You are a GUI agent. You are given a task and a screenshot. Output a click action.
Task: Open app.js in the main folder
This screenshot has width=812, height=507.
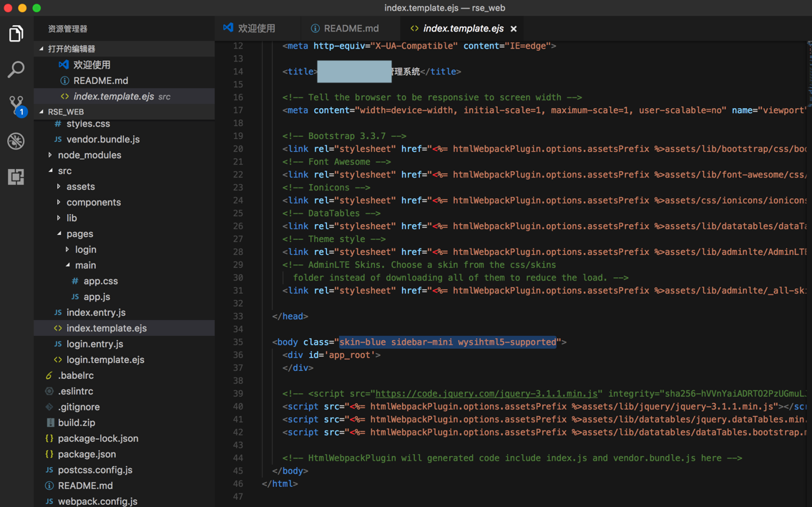coord(97,297)
